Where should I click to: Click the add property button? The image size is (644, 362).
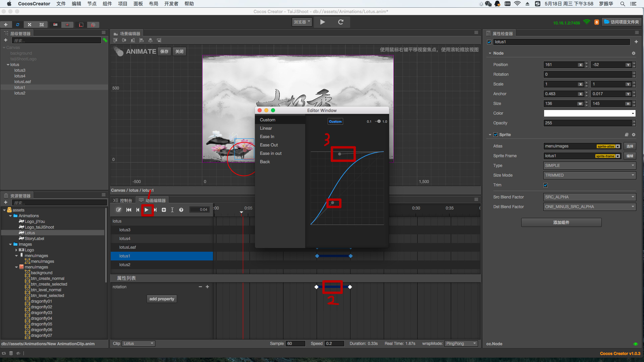tap(162, 299)
